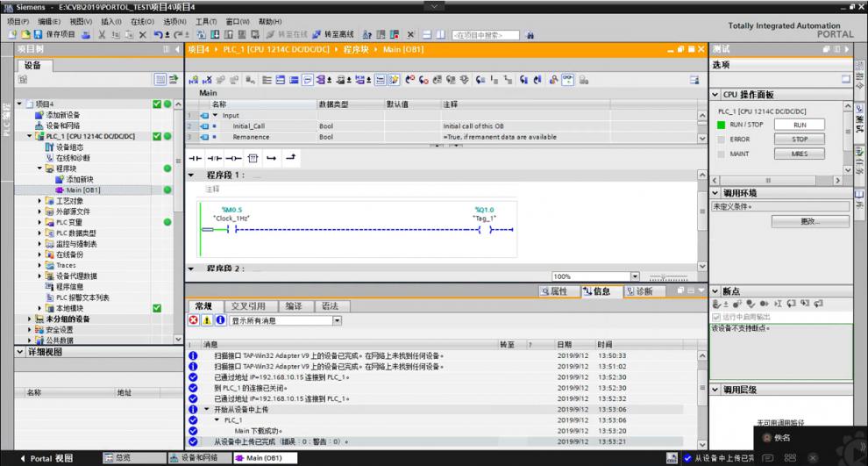Viewport: 868px width, 466px height.
Task: Open the 工具(T) menu
Action: coord(206,22)
